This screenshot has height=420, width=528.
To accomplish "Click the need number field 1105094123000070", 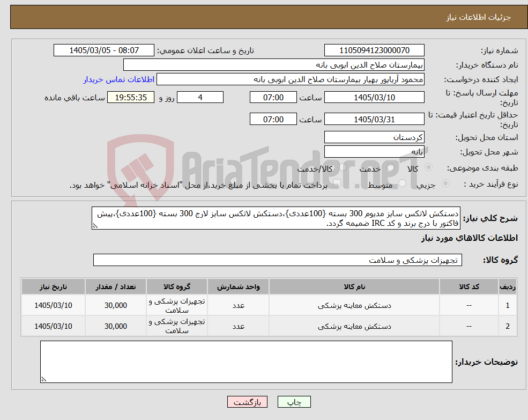I will tap(374, 50).
